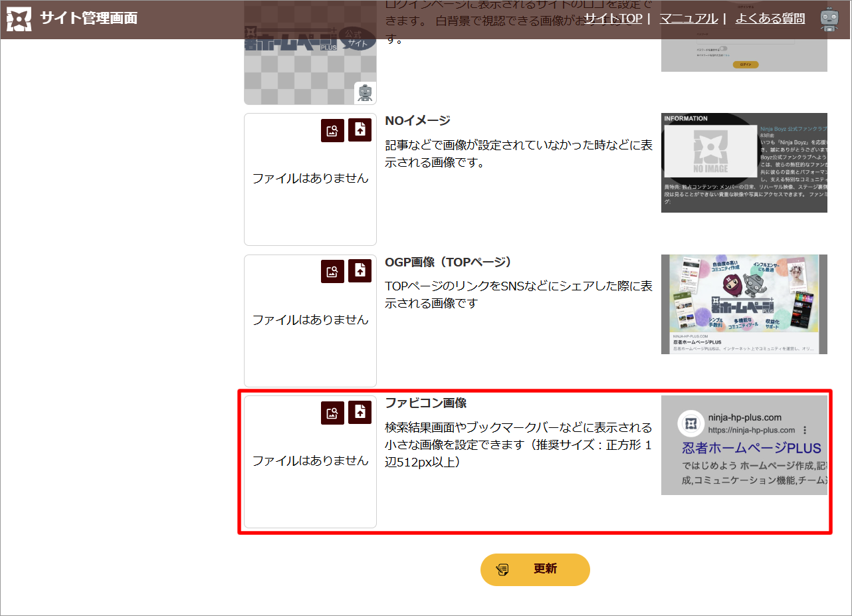Click the small robot icon on logo image
This screenshot has height=616, width=852.
(x=365, y=93)
